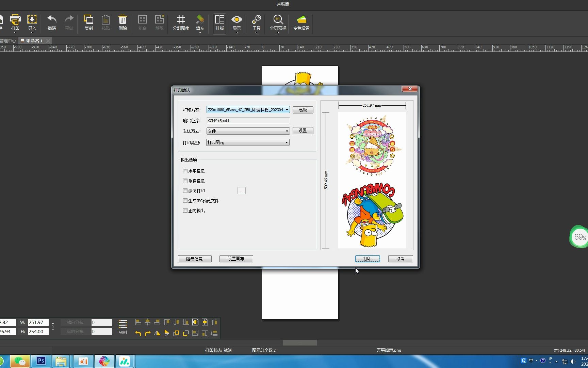Expand the arrow under 打印 toolbar button
Image resolution: width=588 pixels, height=368 pixels.
click(15, 33)
